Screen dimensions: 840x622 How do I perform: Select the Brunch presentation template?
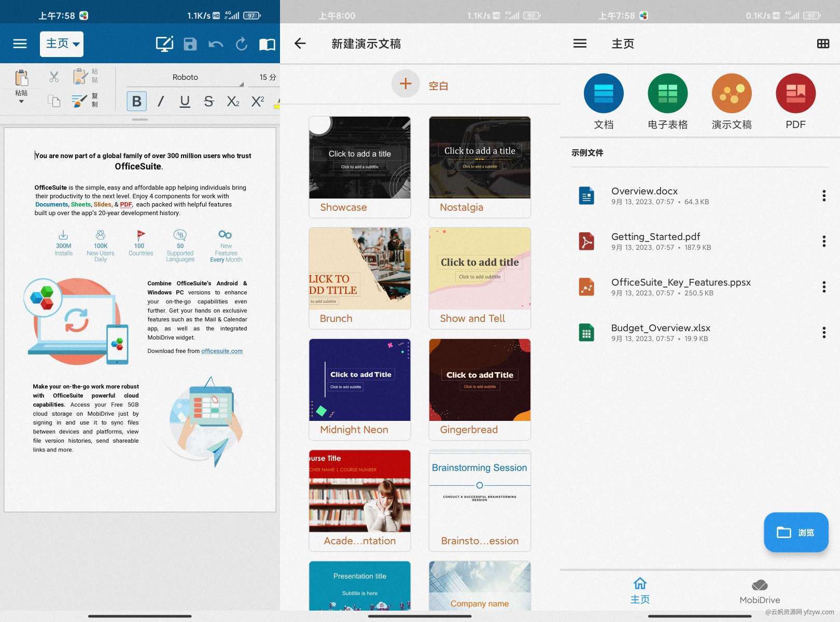(x=360, y=278)
